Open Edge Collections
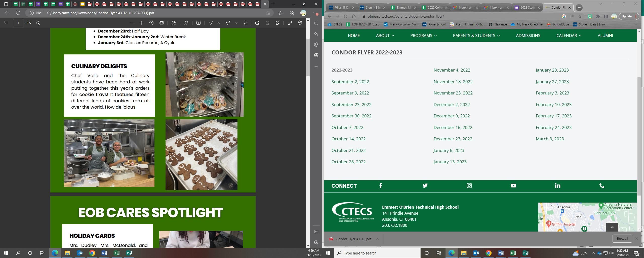 tap(292, 13)
